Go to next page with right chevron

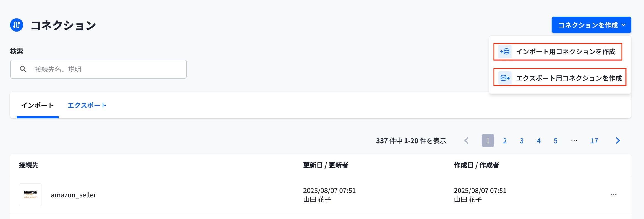tap(618, 140)
